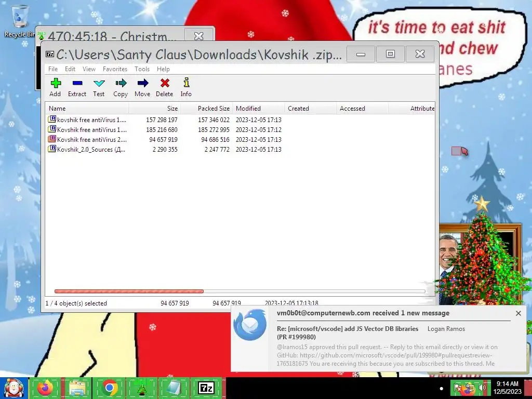Image resolution: width=532 pixels, height=399 pixels.
Task: Close the 7-Zip window
Action: coord(420,54)
